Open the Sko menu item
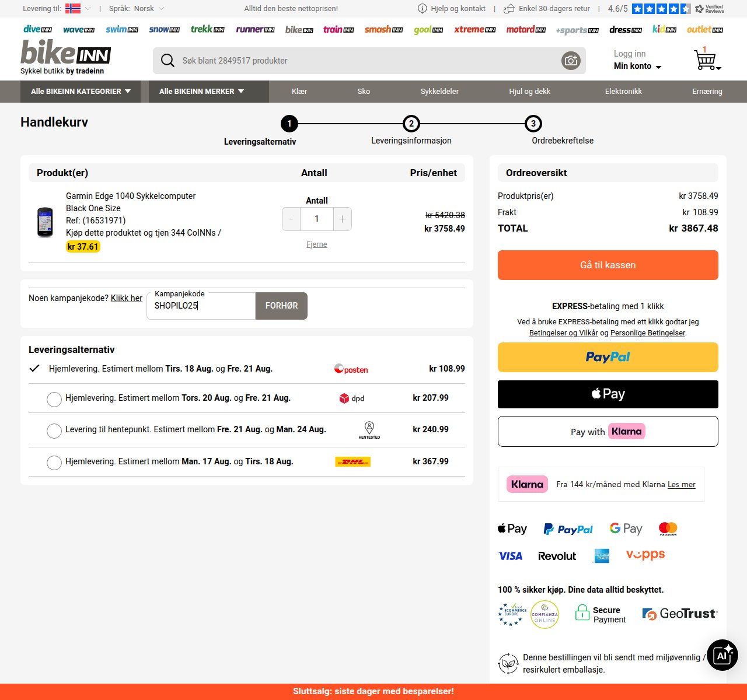The image size is (747, 700). pyautogui.click(x=364, y=92)
